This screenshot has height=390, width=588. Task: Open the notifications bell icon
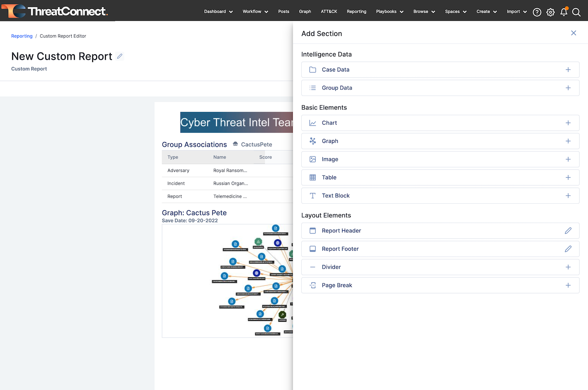click(564, 12)
